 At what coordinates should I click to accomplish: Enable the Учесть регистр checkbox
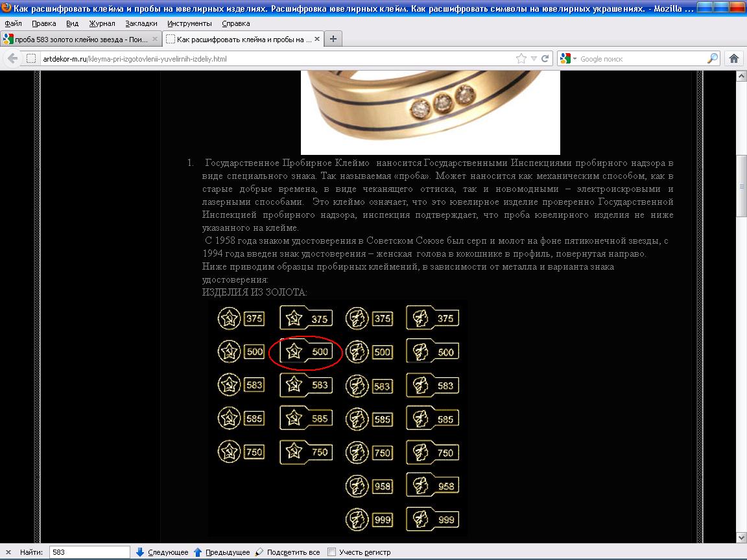point(331,552)
